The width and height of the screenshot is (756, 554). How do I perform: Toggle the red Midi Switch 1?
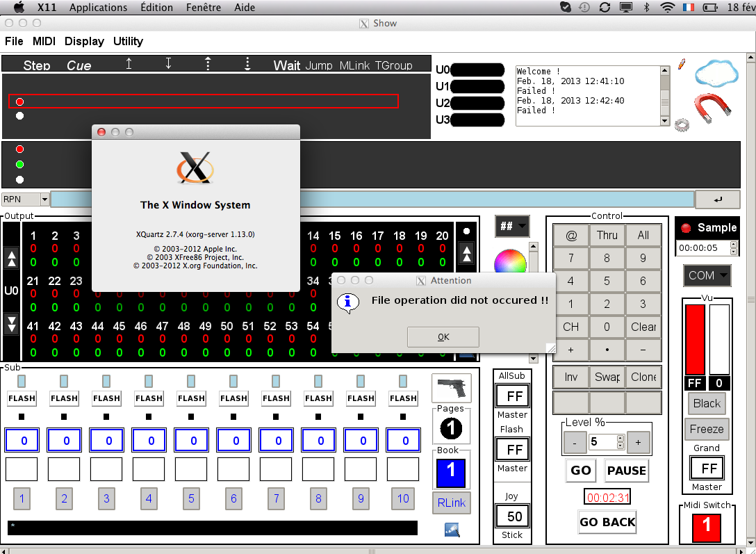pos(707,525)
